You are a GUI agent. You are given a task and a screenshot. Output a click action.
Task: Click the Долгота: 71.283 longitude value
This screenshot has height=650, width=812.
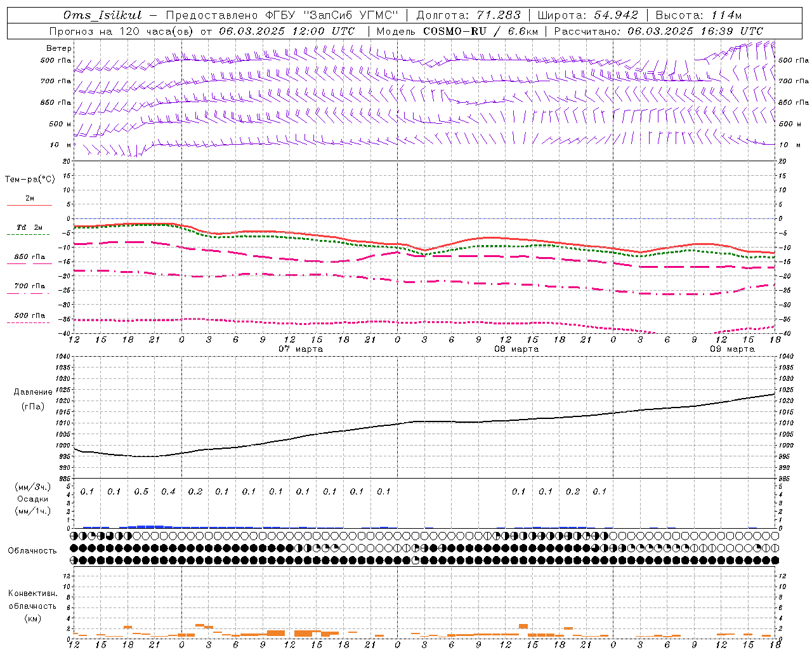[x=468, y=15]
